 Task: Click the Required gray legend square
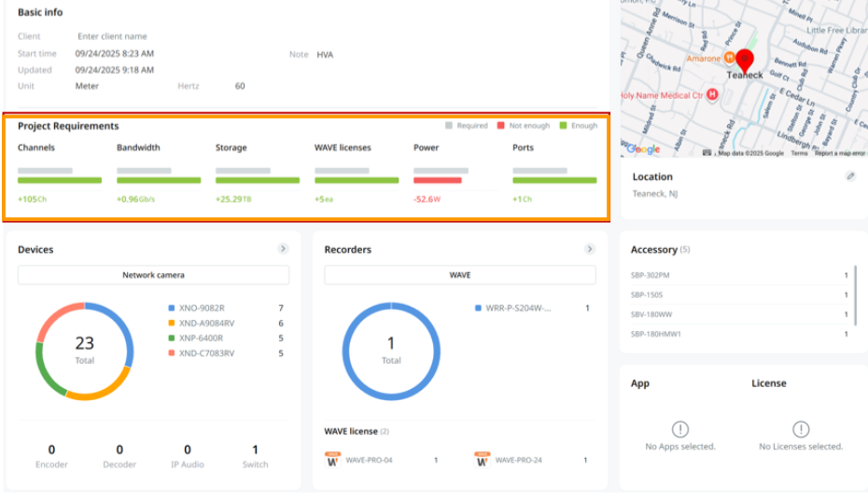click(x=449, y=126)
